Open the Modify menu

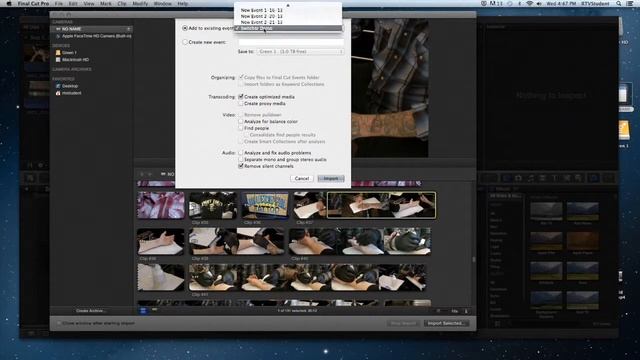coord(140,4)
